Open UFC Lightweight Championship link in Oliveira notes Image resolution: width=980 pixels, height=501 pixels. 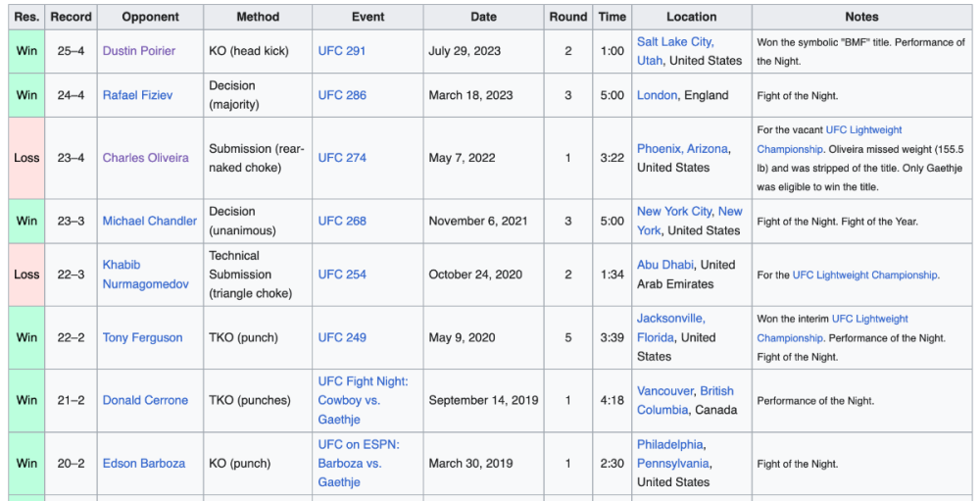point(829,139)
